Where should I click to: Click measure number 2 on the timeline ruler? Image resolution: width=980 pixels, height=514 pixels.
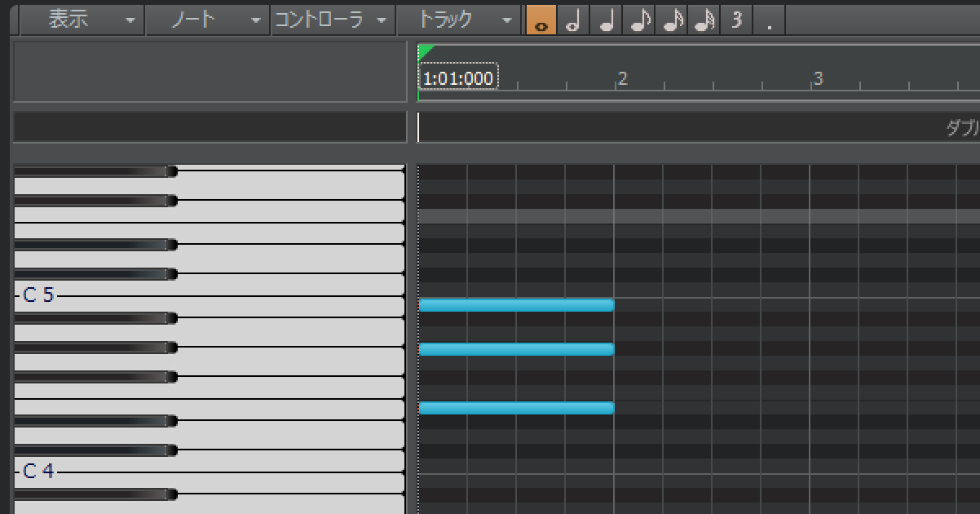tap(622, 78)
